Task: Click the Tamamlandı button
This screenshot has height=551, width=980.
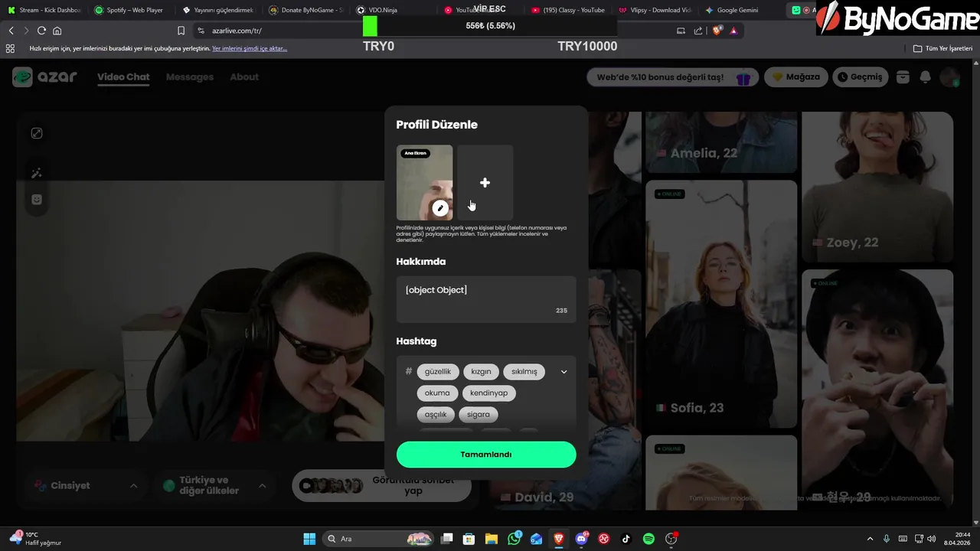Action: pos(486,455)
